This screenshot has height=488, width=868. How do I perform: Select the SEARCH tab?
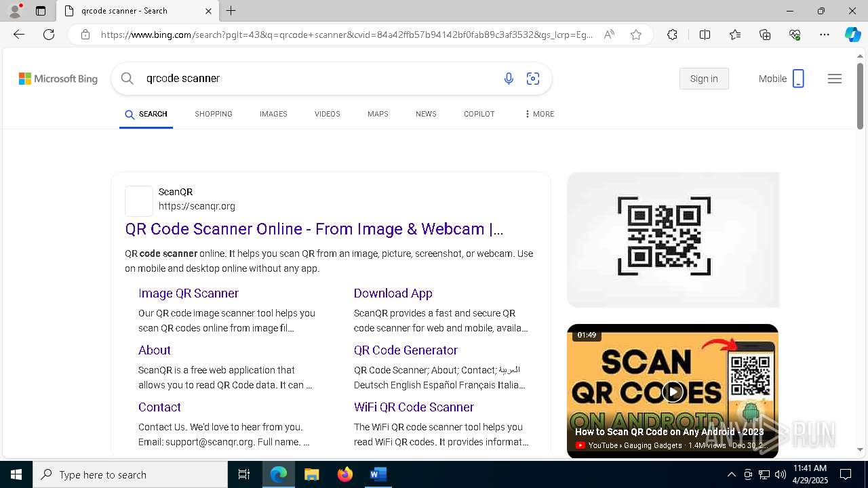coord(146,114)
